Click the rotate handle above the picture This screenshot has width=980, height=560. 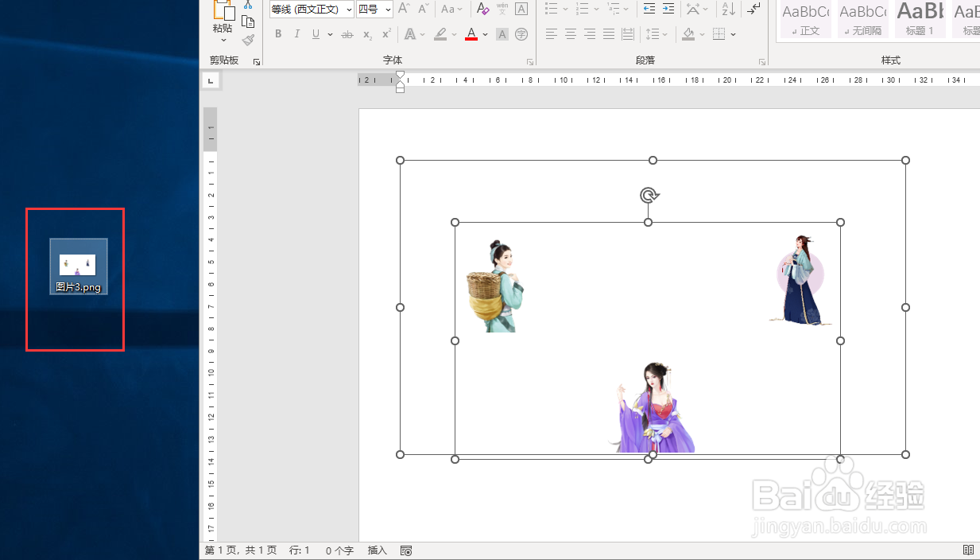[x=649, y=195]
